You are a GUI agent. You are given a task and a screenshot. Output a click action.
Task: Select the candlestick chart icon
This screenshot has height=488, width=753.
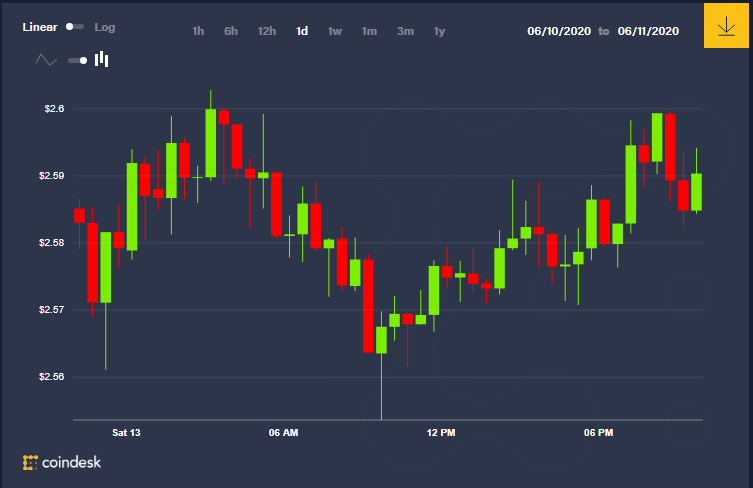(101, 59)
